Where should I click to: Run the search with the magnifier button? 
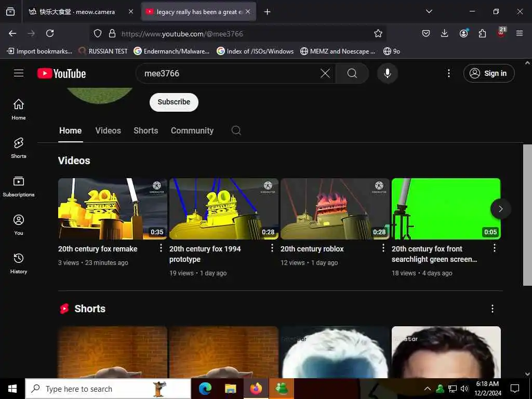coord(352,73)
